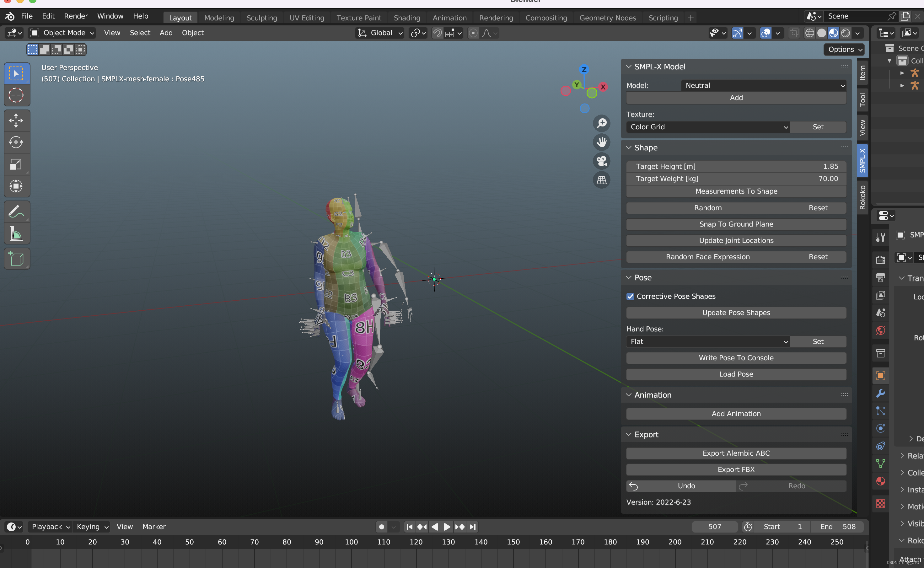Toggle Corrective Pose Shapes checkbox
Screen dimensions: 924x568
(x=630, y=296)
